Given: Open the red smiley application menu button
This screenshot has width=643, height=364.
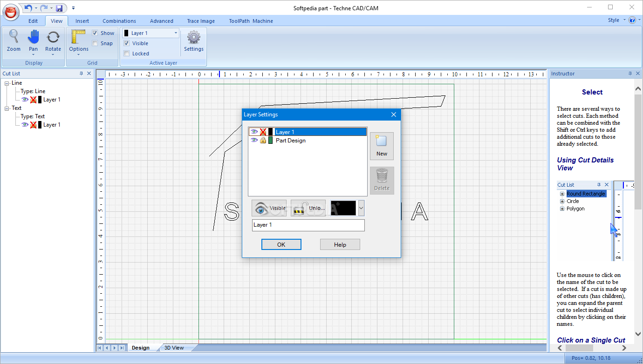Looking at the screenshot, I should click(x=11, y=11).
